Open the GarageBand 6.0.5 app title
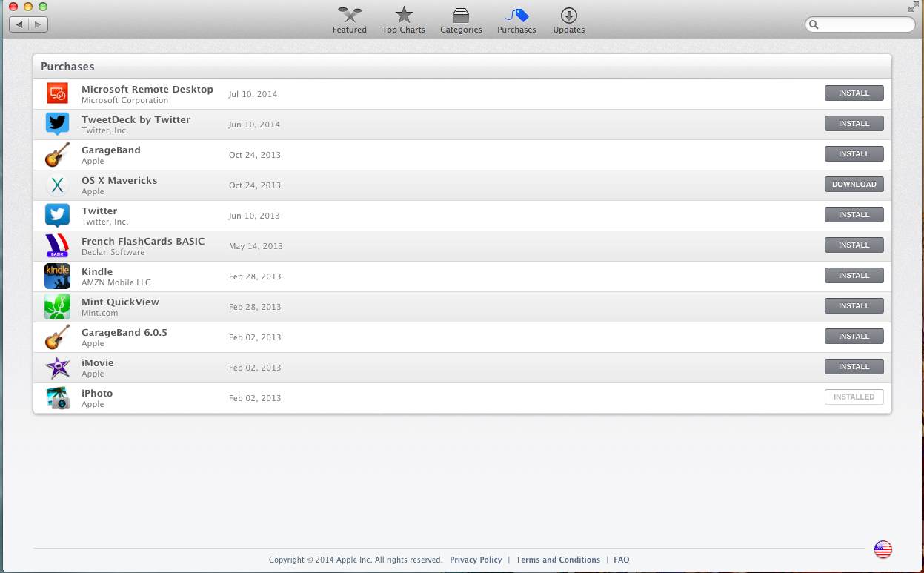924x573 pixels. tap(124, 332)
